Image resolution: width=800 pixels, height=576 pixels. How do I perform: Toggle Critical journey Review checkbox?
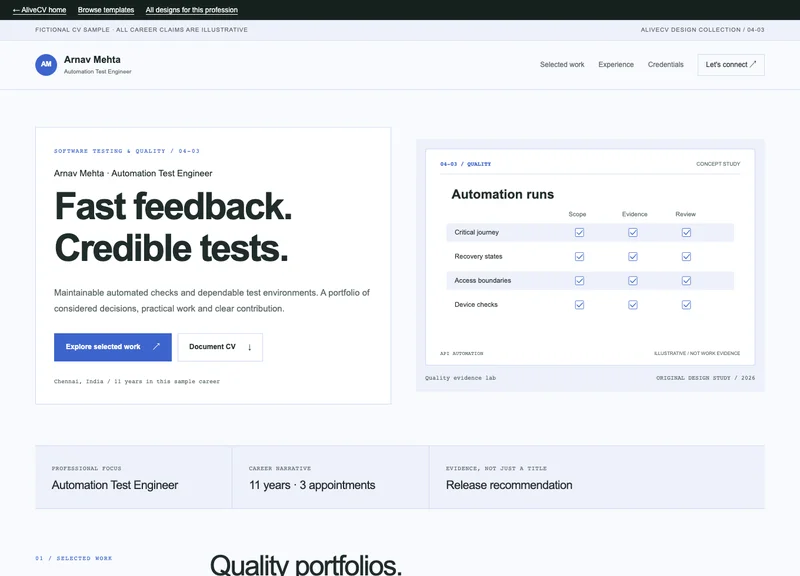pyautogui.click(x=686, y=233)
